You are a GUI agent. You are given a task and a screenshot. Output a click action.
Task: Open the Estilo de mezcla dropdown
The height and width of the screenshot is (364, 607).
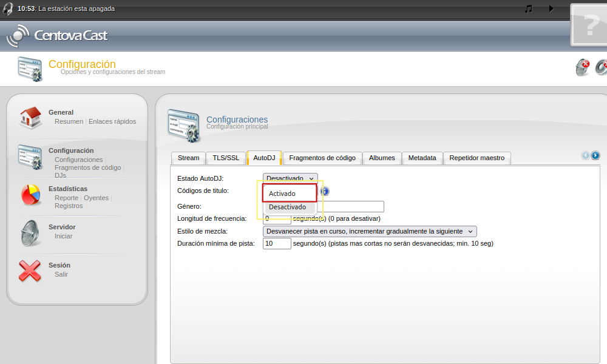370,231
